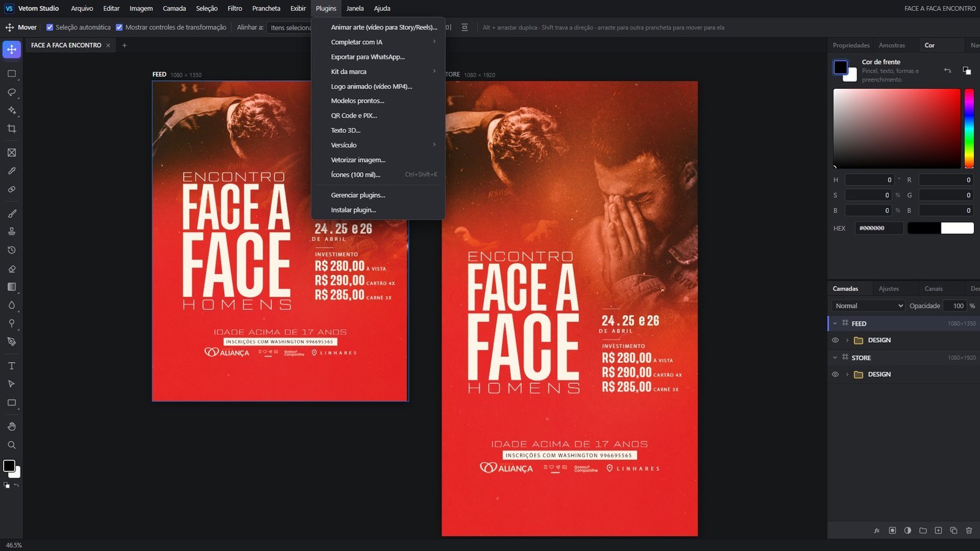980x551 pixels.
Task: Open the Normal blend mode dropdown
Action: [x=868, y=305]
